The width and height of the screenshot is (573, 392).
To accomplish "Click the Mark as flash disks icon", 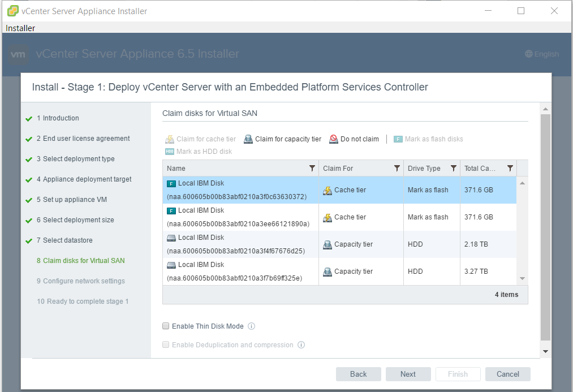I will pos(398,139).
